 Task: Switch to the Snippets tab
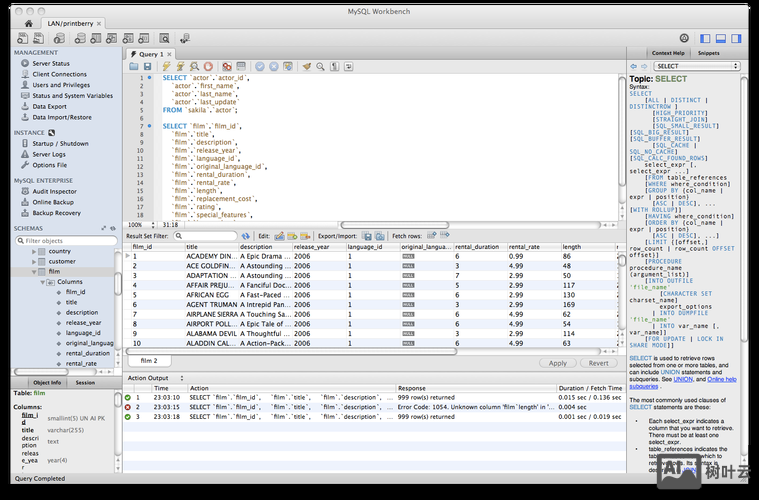click(x=708, y=52)
